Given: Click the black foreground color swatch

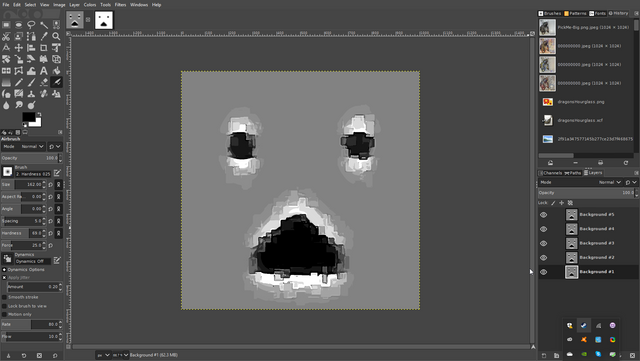Looking at the screenshot, I should (x=29, y=117).
